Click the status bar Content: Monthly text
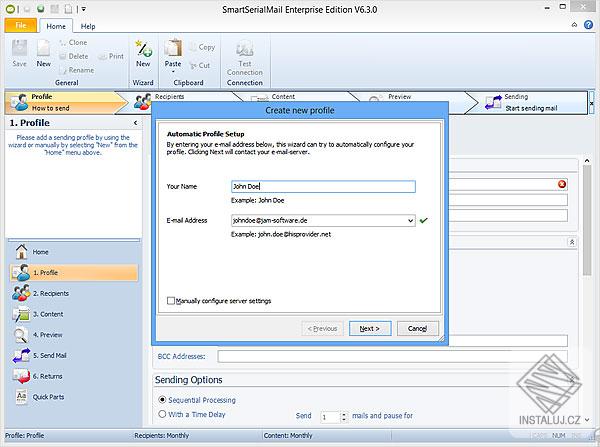Screen dimensions: 600x447 tap(288, 436)
